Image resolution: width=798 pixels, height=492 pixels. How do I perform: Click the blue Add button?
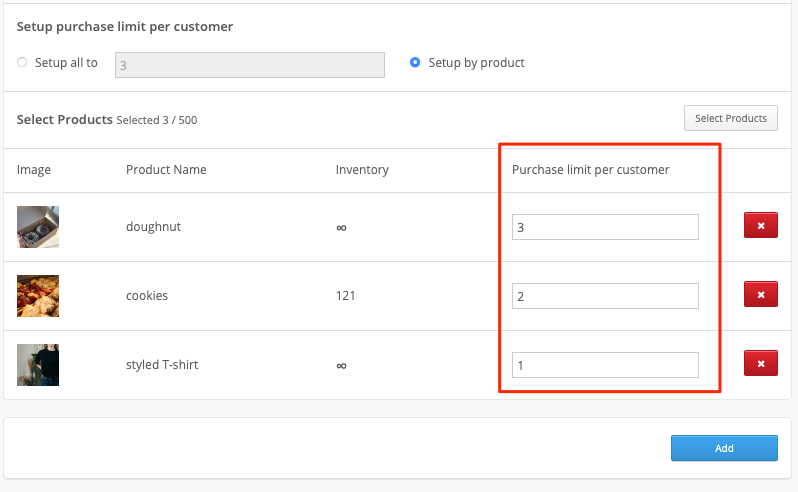[724, 448]
